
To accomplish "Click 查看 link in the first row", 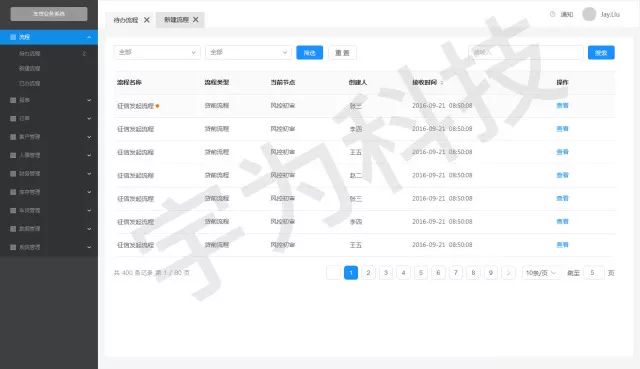I will 562,105.
